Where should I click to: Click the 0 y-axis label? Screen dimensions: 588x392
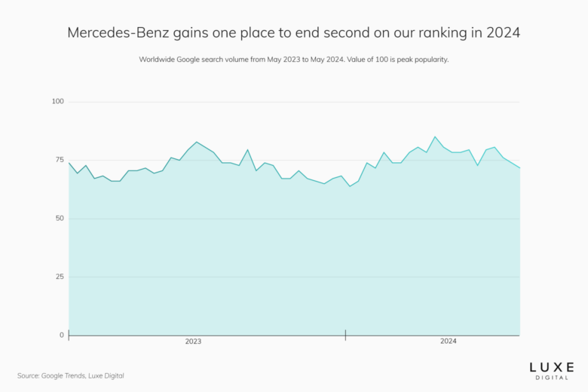(62, 335)
